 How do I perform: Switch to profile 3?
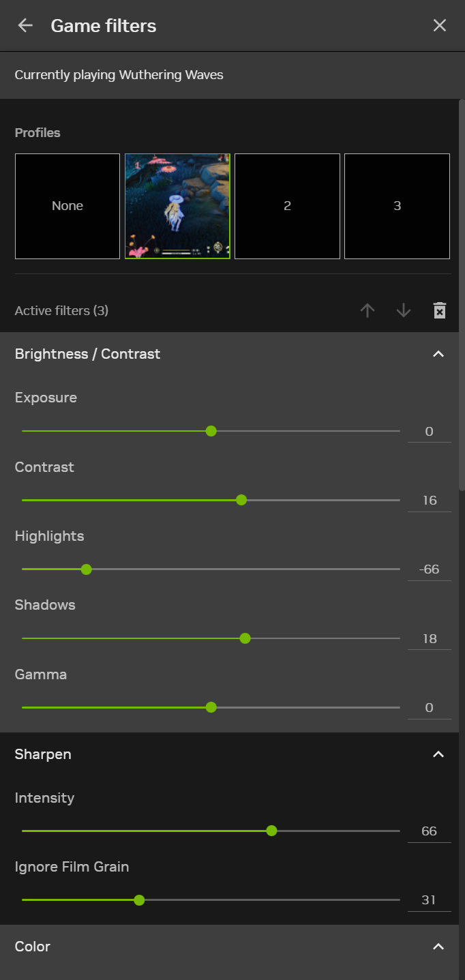point(397,206)
